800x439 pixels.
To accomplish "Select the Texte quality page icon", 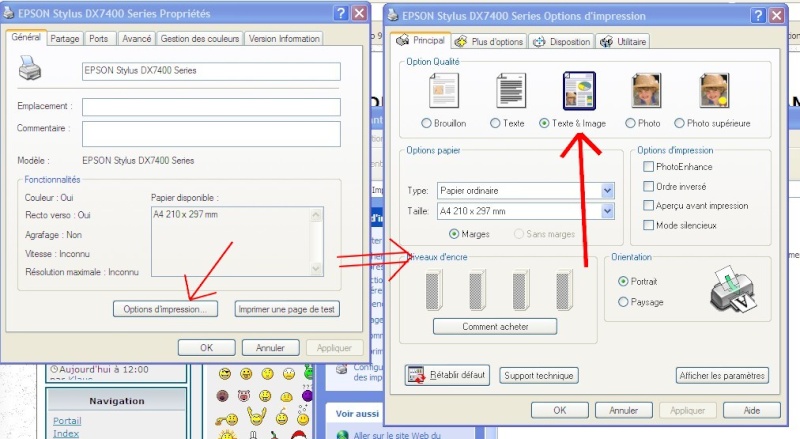I will coord(511,91).
